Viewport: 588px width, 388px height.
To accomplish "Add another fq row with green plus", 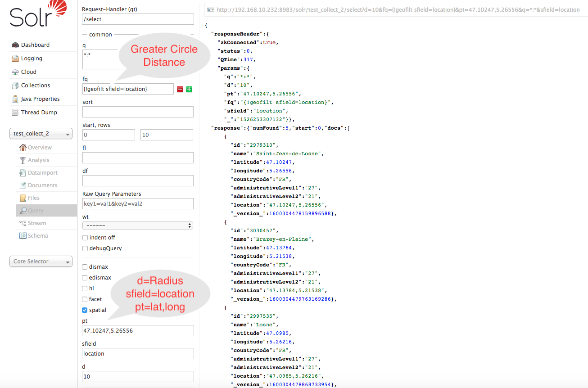I will click(189, 89).
